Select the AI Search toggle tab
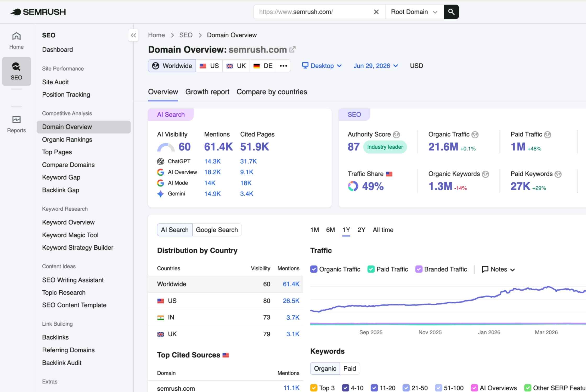This screenshot has width=586, height=392. 175,230
